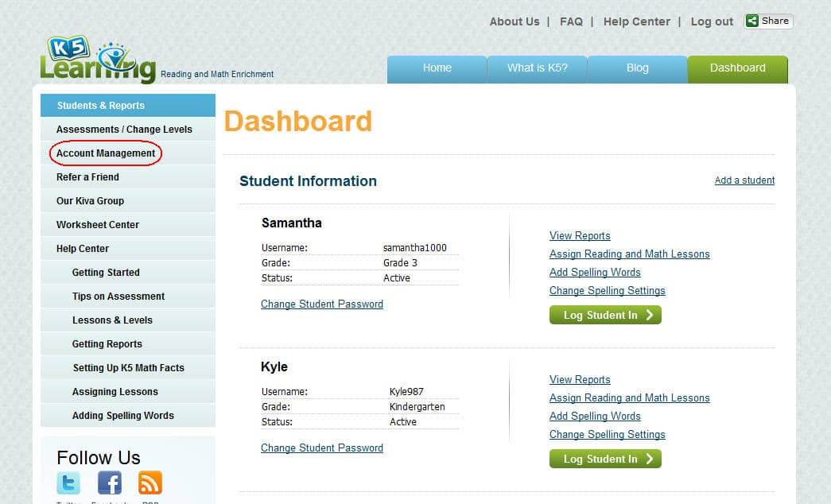Click the Student Information heading
Viewport: 831px width, 504px height.
308,181
